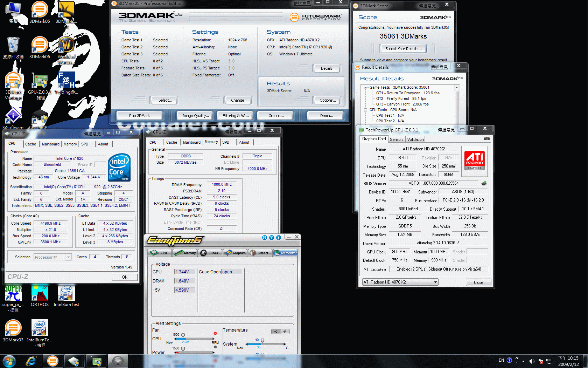Switch to the EasyTune6 Tuner tab
The width and height of the screenshot is (588, 368).
pos(210,253)
